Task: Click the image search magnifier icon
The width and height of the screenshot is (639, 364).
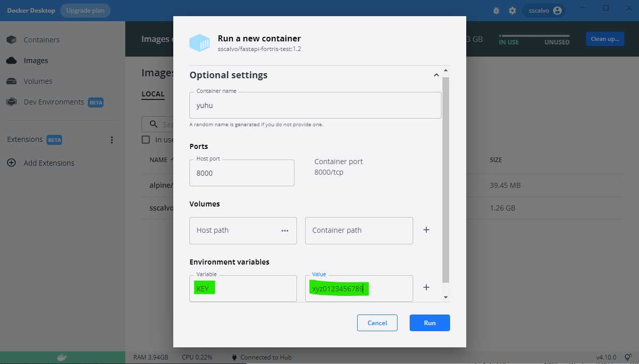Action: (154, 124)
